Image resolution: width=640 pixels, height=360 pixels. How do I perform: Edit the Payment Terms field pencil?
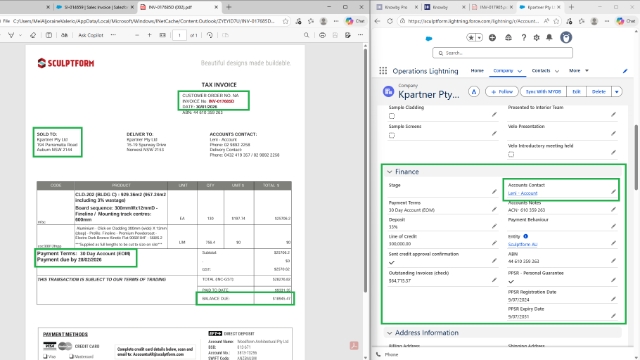point(494,209)
